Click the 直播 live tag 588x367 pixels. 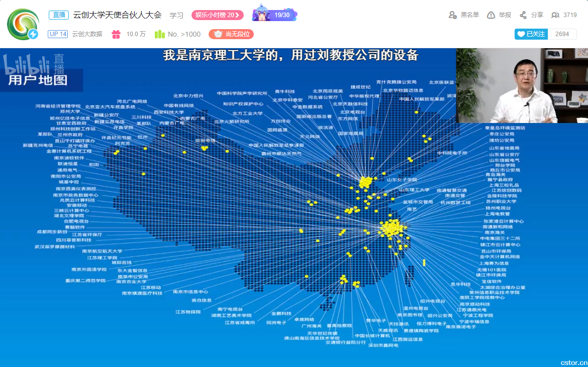(59, 15)
